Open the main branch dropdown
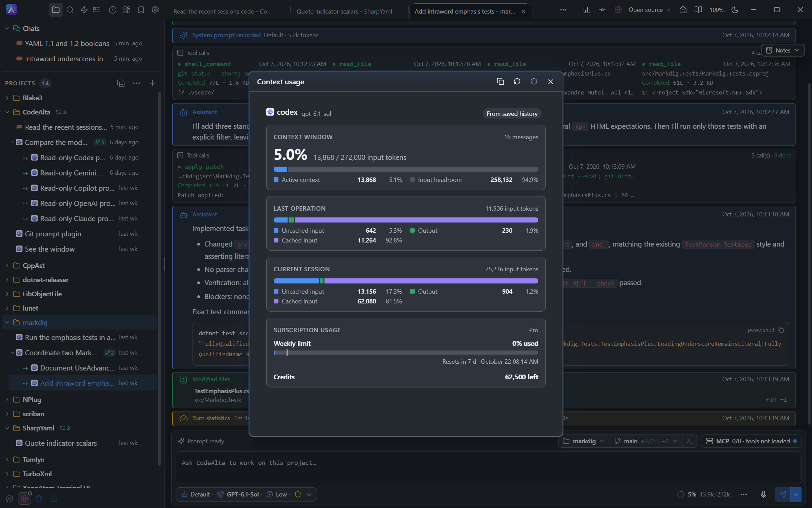Viewport: 812px width, 508px height. point(646,441)
